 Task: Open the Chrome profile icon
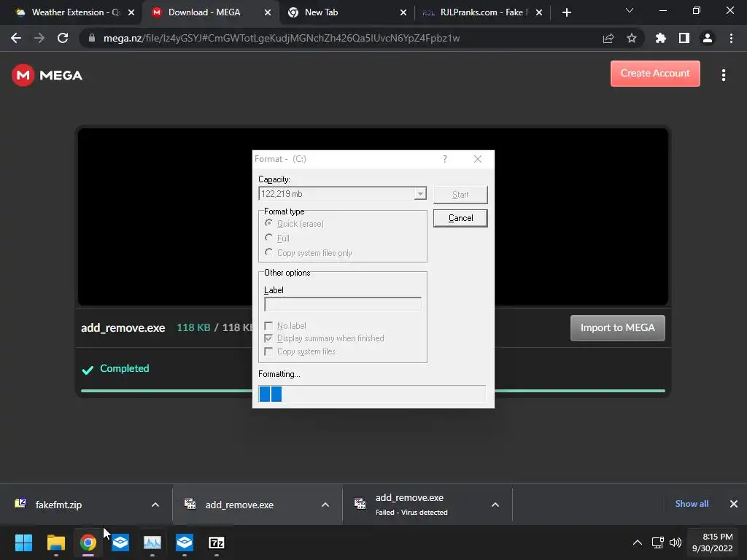(x=708, y=38)
